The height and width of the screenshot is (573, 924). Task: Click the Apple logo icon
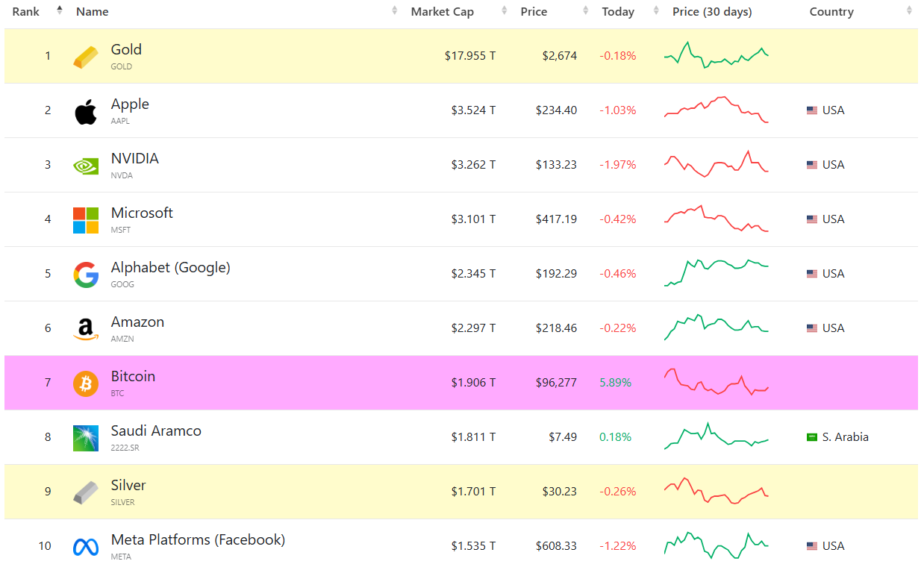pos(85,111)
